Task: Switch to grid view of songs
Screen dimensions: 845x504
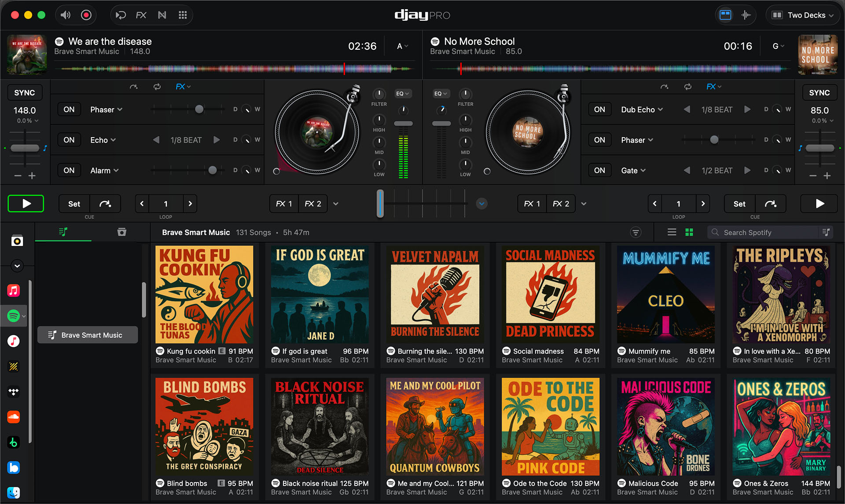Action: 689,232
